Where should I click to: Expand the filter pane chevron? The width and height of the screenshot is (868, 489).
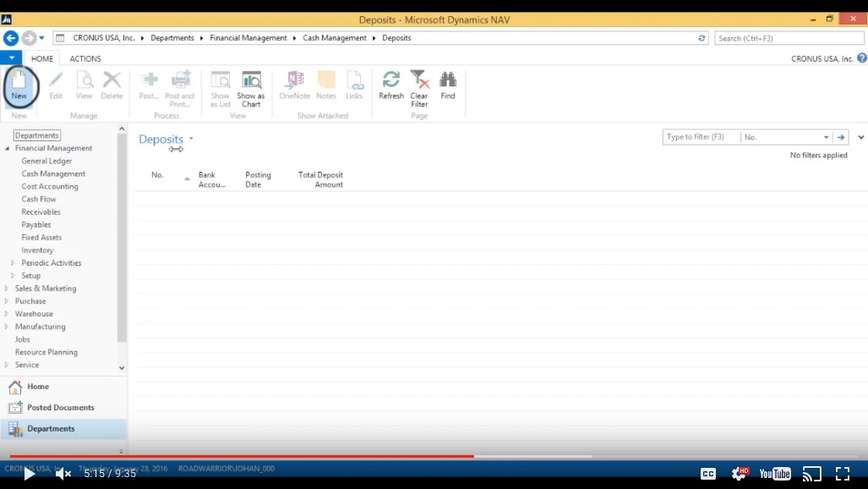(860, 137)
